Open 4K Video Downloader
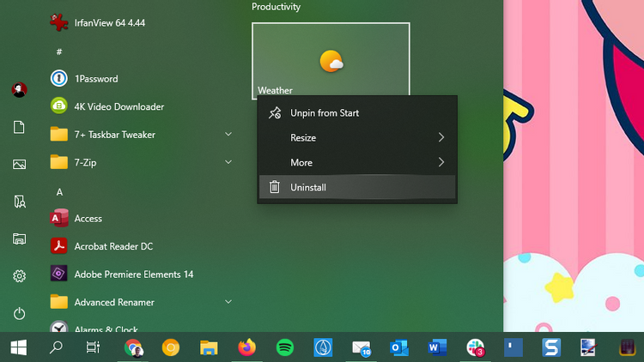The width and height of the screenshot is (644, 362). click(118, 107)
